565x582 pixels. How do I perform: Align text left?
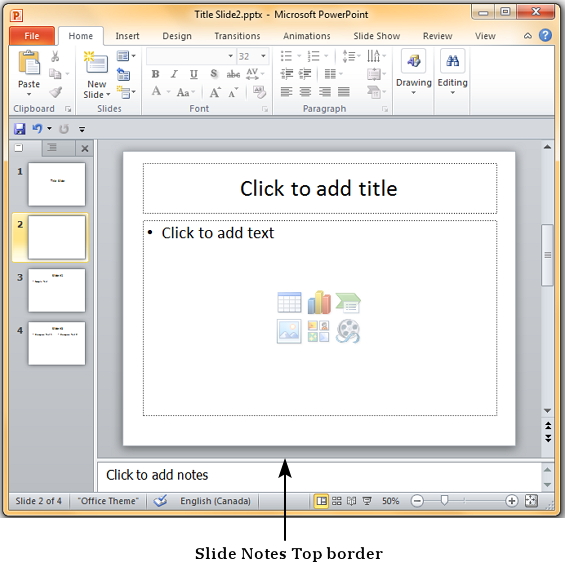[x=286, y=91]
